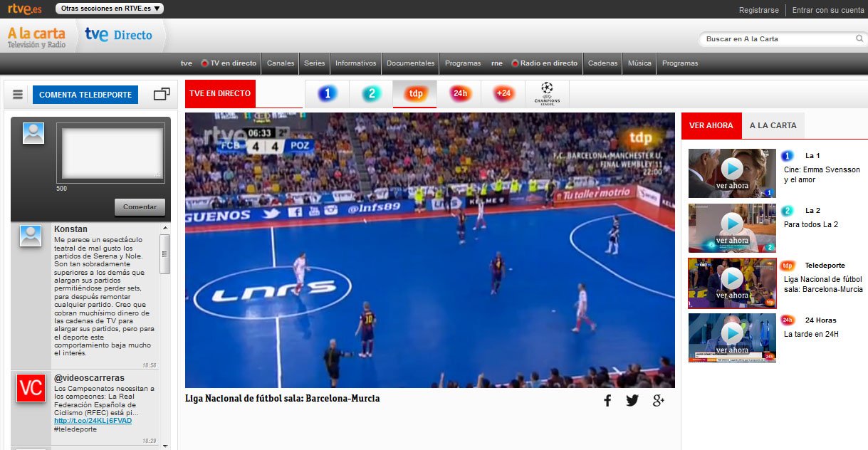This screenshot has height=450, width=868.
Task: Share the video on Google Plus
Action: pos(659,401)
